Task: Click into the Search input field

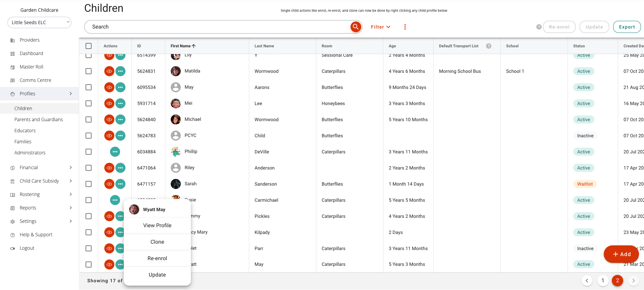Action: 218,27
